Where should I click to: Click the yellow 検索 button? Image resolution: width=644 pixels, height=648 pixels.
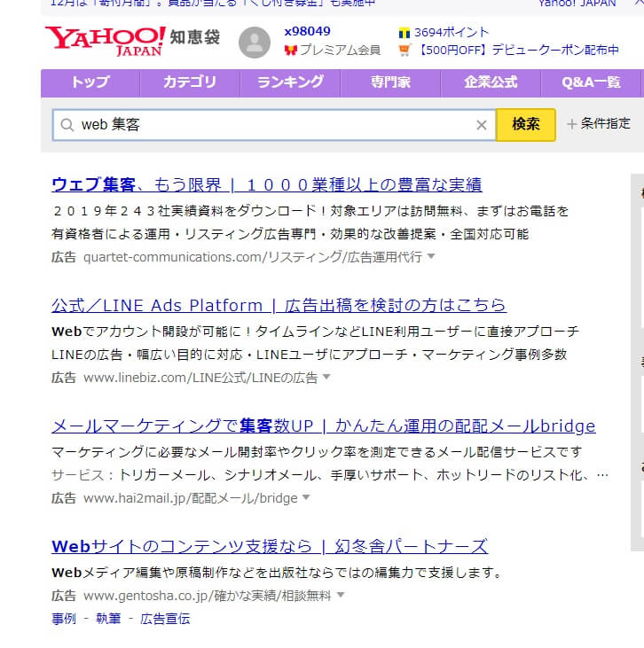(526, 125)
